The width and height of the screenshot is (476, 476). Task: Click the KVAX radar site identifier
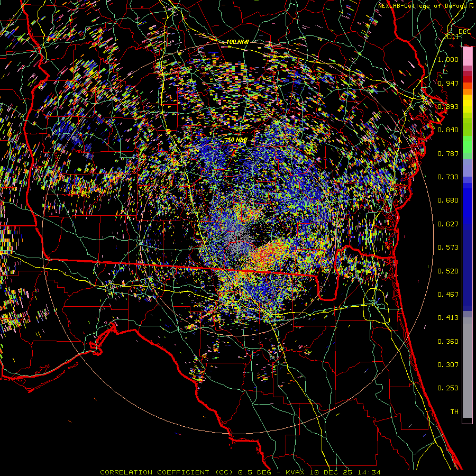pos(296,472)
